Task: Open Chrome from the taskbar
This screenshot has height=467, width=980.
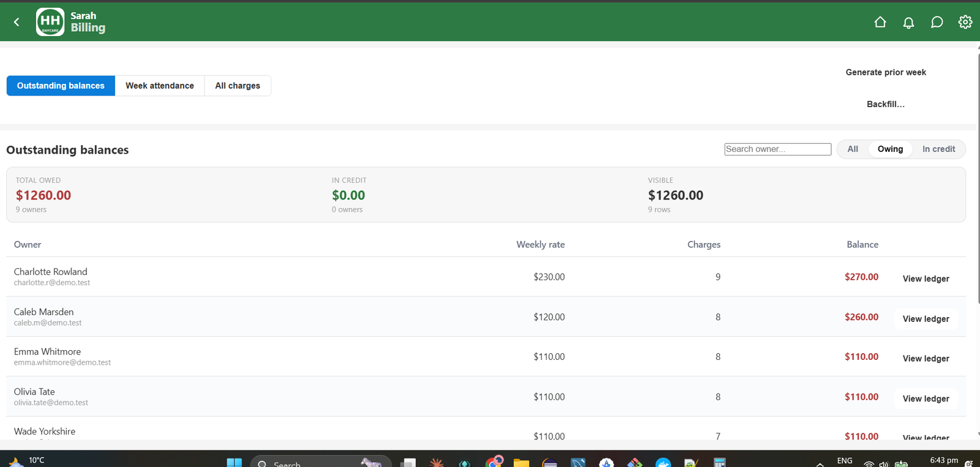Action: 494,462
